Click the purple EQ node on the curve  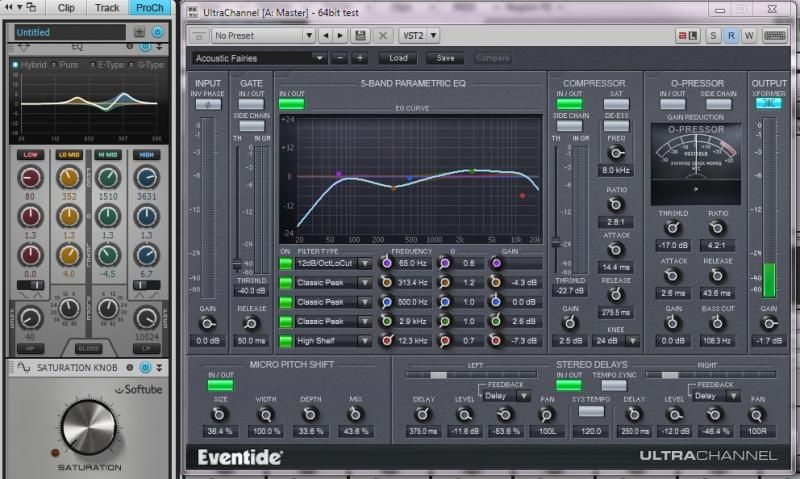click(x=339, y=174)
